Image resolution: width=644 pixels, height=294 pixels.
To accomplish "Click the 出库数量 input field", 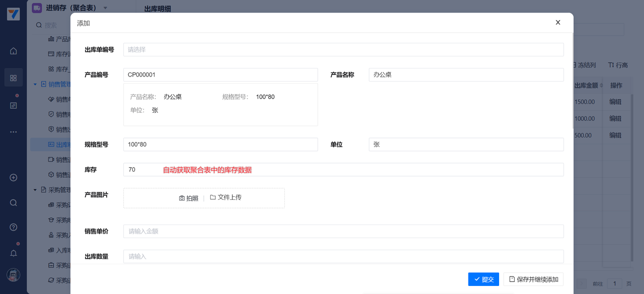I will [x=343, y=256].
